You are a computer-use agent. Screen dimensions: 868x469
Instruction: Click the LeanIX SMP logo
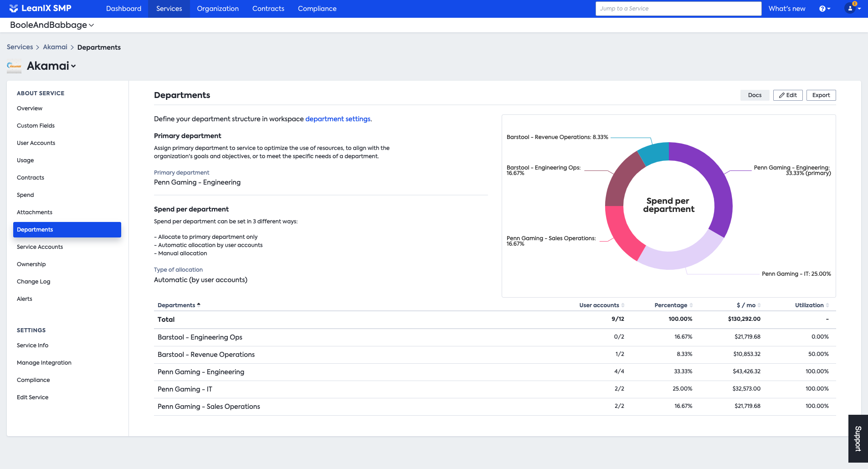pyautogui.click(x=40, y=8)
